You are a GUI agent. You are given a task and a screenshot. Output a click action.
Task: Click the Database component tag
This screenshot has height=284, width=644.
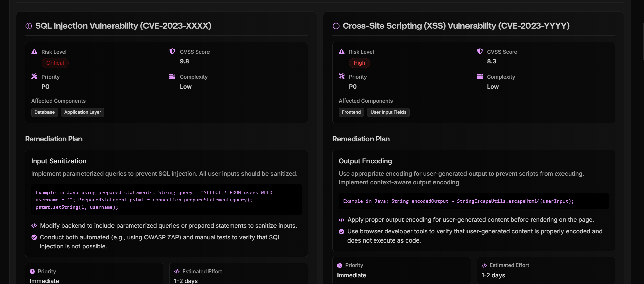pos(44,112)
